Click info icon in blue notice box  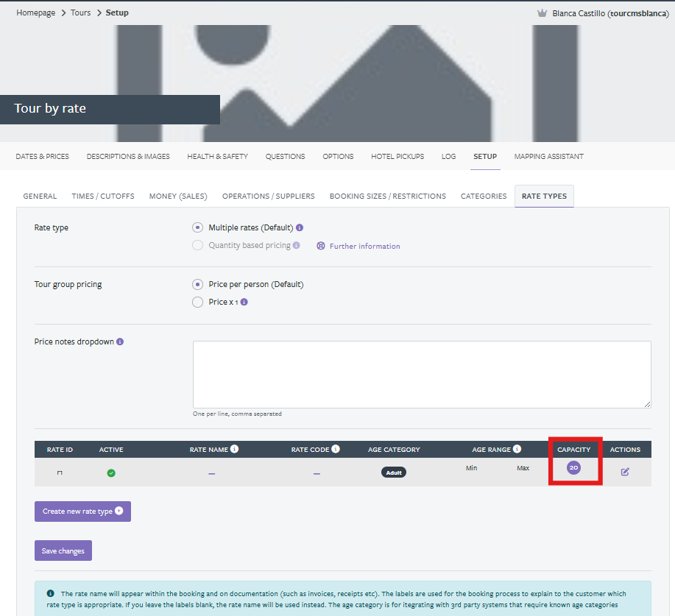pyautogui.click(x=50, y=593)
